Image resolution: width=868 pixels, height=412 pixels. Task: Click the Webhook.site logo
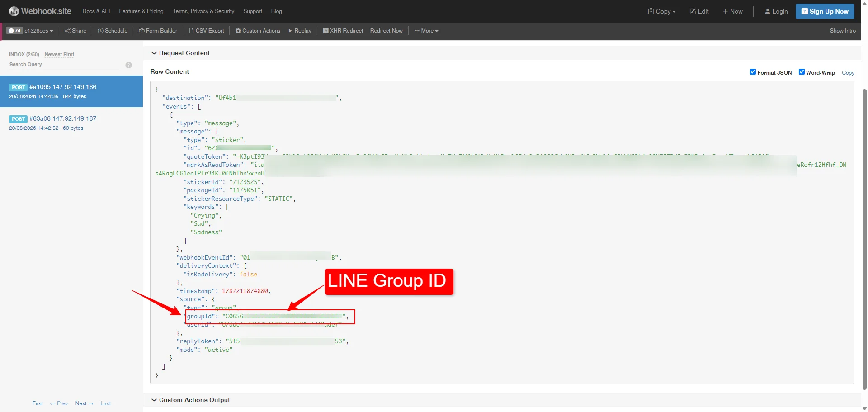coord(40,11)
